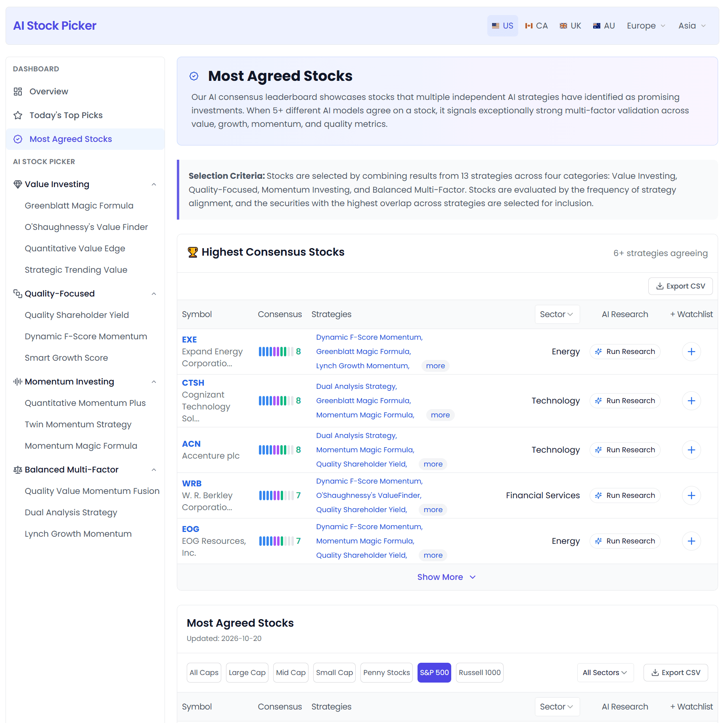Run Research for EXE
The image size is (728, 723).
(x=625, y=352)
